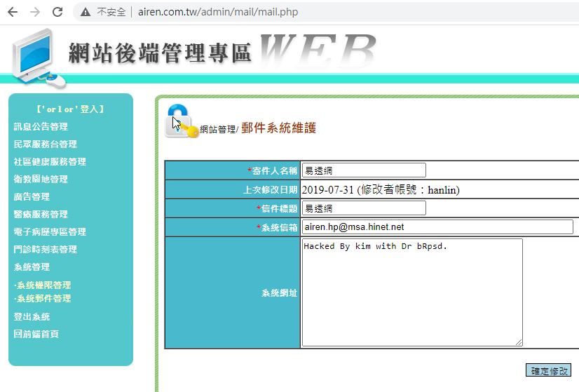The width and height of the screenshot is (579, 392).
Task: Click the 上次修改日期 value 2019-07-31
Action: click(x=328, y=190)
